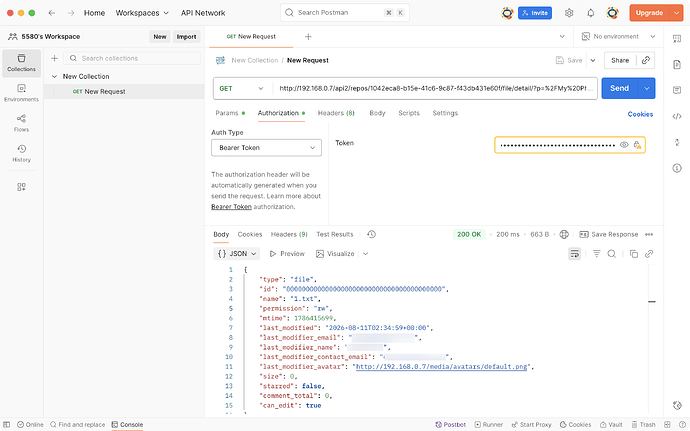The image size is (690, 431).
Task: Switch to the Headers (8) request tab
Action: tap(336, 113)
